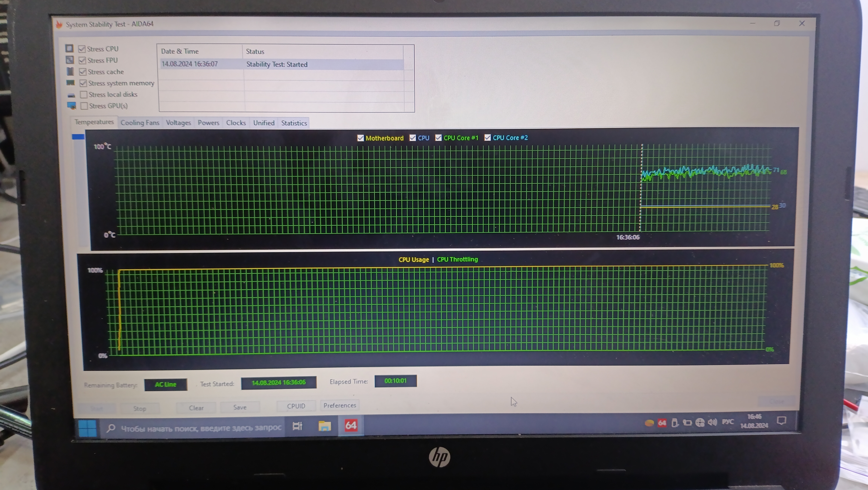Maximize the AIDA64 window
Screen dimensions: 868x490
coord(777,23)
